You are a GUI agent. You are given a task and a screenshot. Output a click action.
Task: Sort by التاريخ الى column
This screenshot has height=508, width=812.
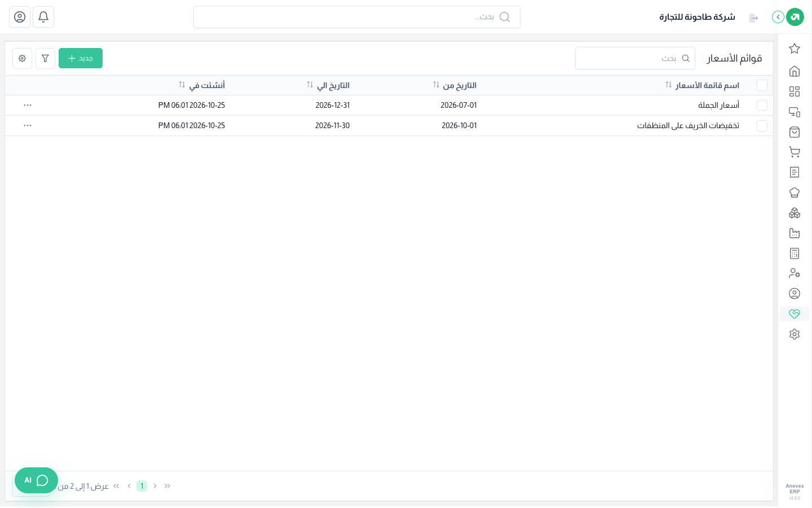click(310, 85)
